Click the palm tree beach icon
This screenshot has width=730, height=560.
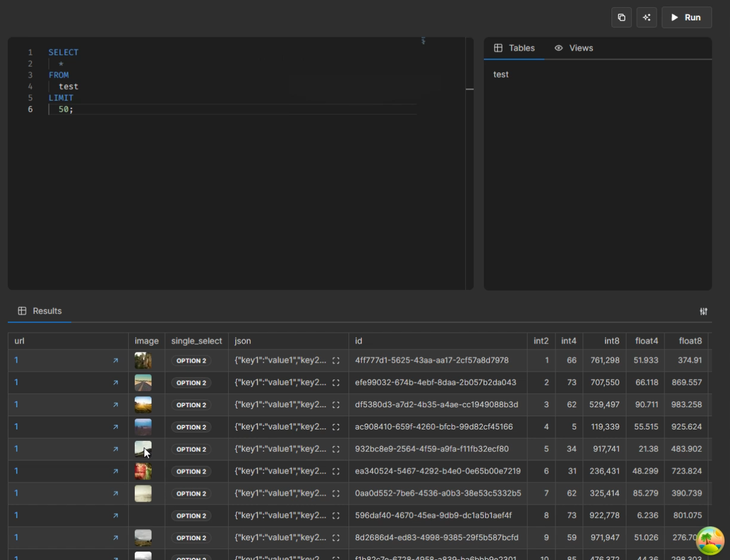tap(710, 541)
